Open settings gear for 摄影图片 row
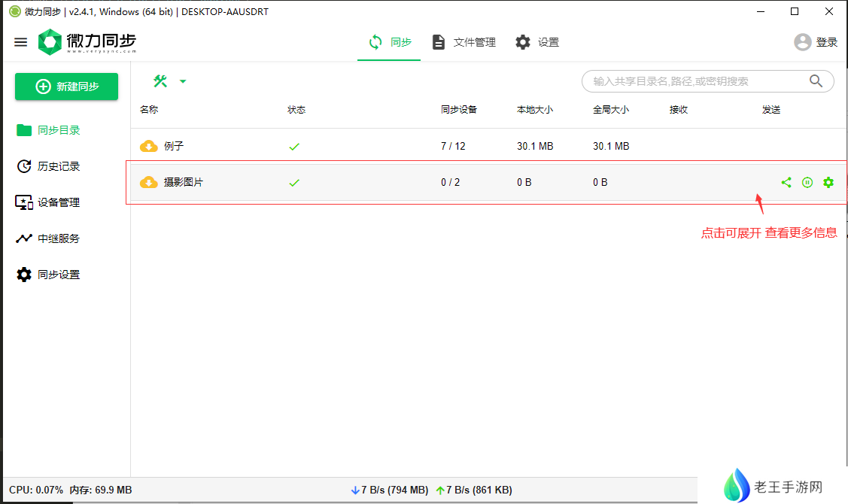 tap(828, 182)
